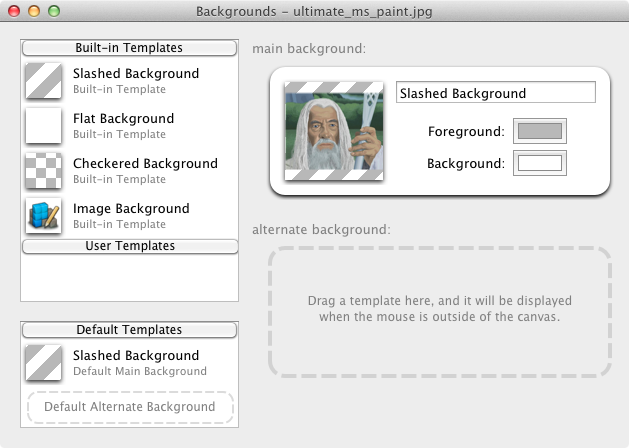
Task: Open the Foreground color swatch
Action: (x=540, y=131)
